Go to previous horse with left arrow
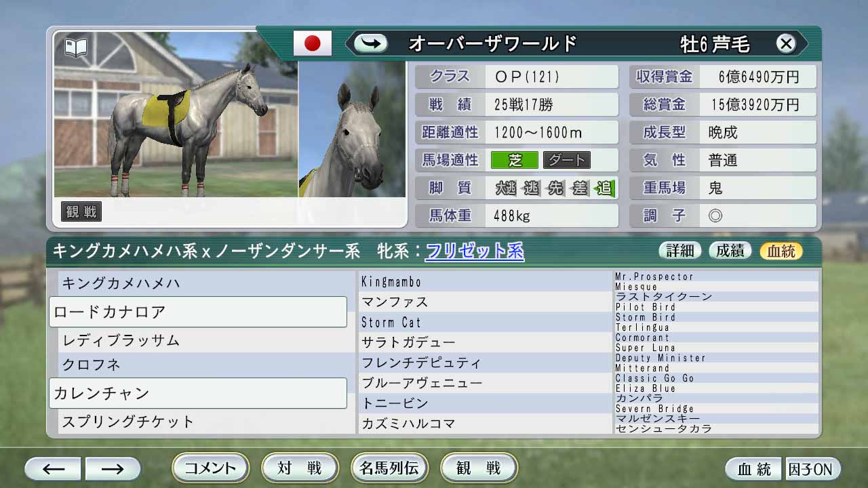 [x=53, y=468]
